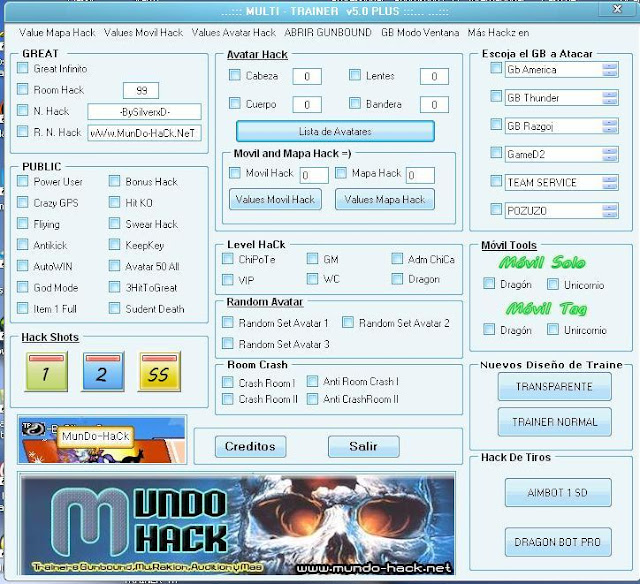Image resolution: width=640 pixels, height=584 pixels.
Task: Click the Mapa Hack value field
Action: 420,175
